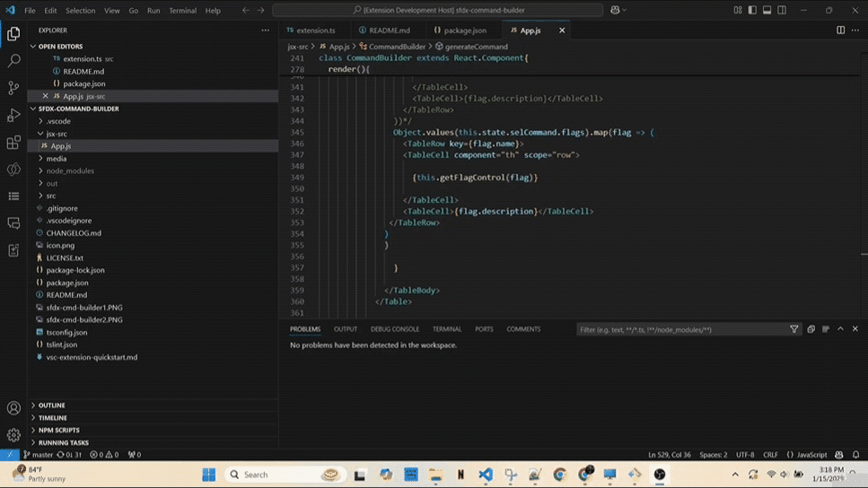Open the Manage gear in activity bar

[13, 435]
